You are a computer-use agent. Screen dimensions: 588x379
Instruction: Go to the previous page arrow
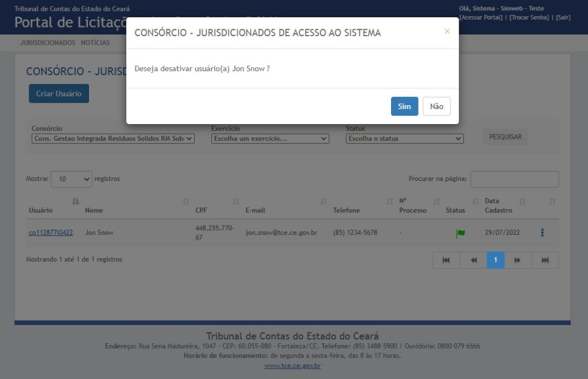(x=473, y=260)
